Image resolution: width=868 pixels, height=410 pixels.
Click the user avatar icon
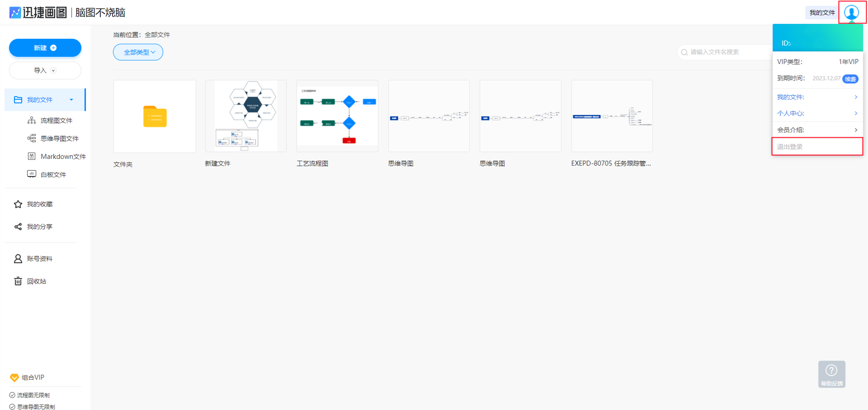852,12
